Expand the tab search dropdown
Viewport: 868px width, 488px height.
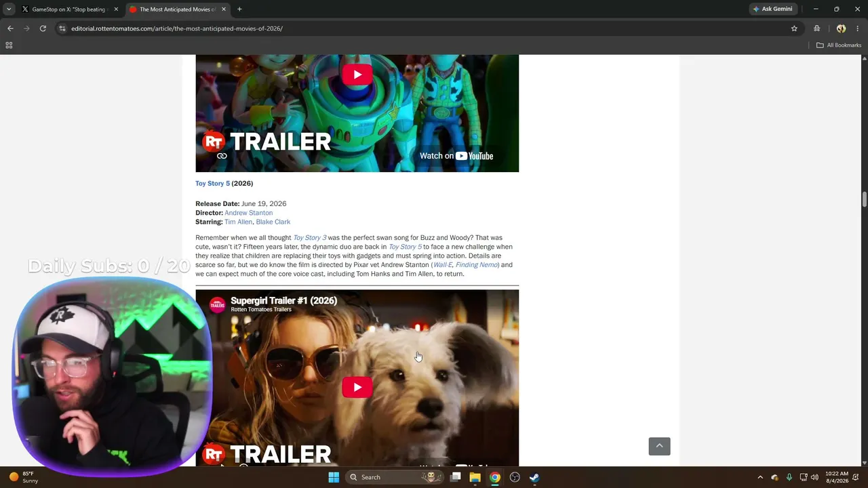point(9,9)
